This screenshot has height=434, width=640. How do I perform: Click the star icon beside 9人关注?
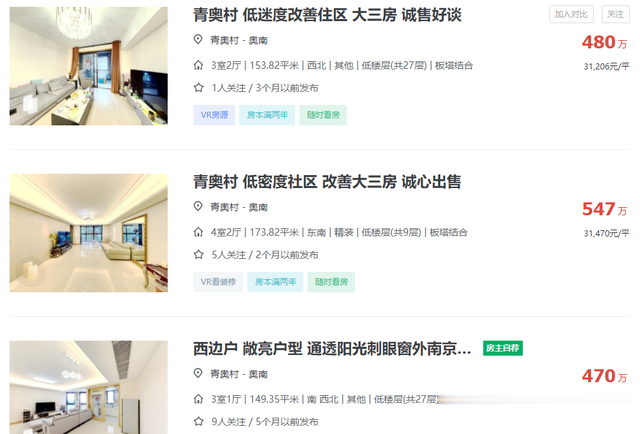pos(198,421)
